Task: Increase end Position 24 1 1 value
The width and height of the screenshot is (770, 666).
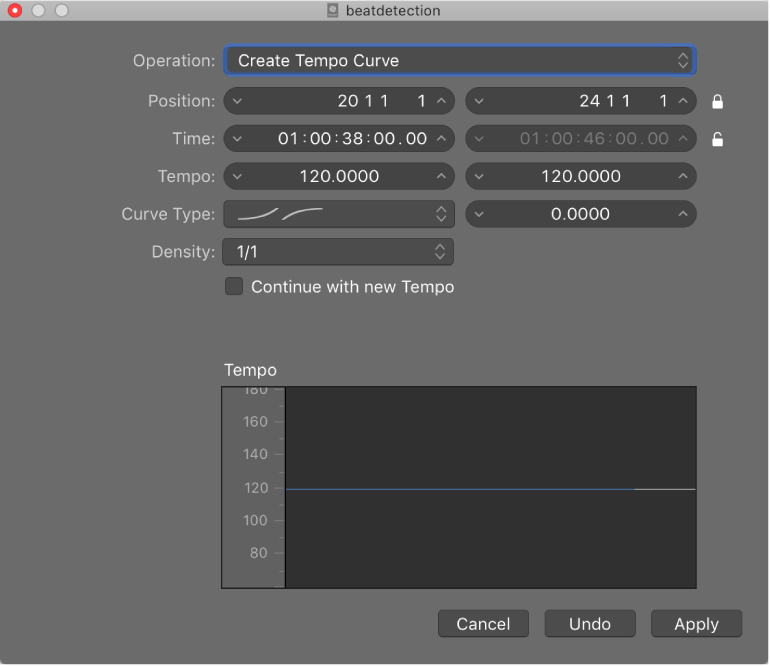Action: pos(683,101)
